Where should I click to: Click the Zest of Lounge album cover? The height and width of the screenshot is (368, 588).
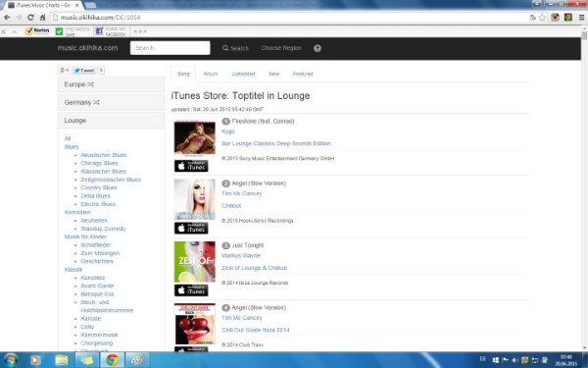[195, 262]
